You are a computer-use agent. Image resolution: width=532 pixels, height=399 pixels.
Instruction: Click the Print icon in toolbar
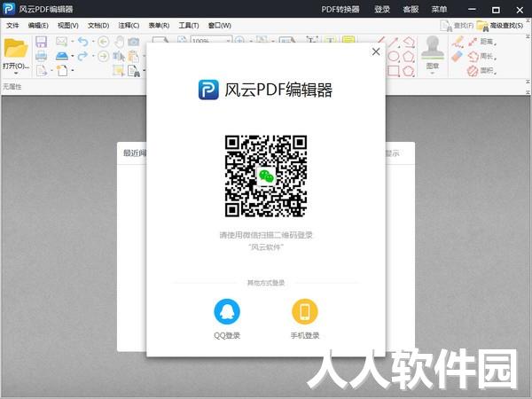(41, 56)
